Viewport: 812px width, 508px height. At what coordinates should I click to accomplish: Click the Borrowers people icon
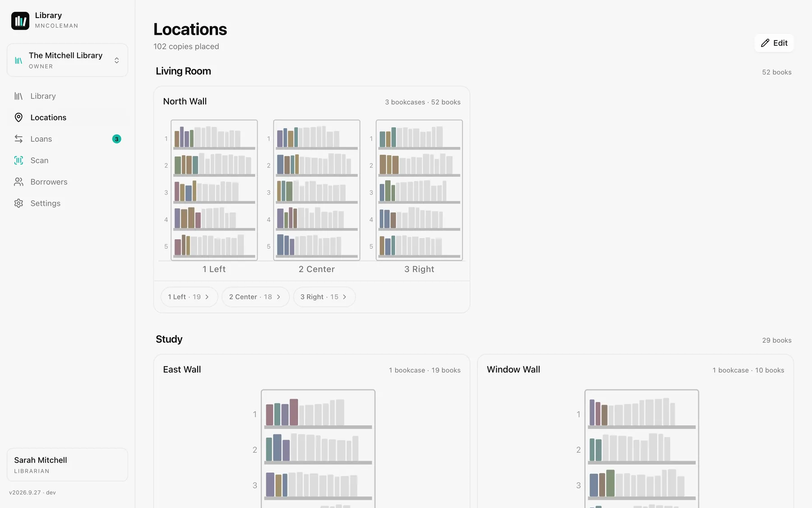[18, 182]
